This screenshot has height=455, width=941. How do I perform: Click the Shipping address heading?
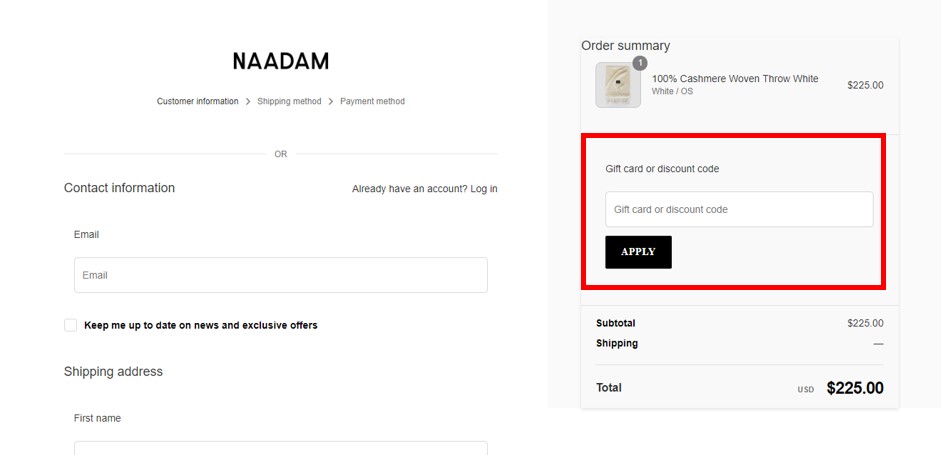coord(113,372)
